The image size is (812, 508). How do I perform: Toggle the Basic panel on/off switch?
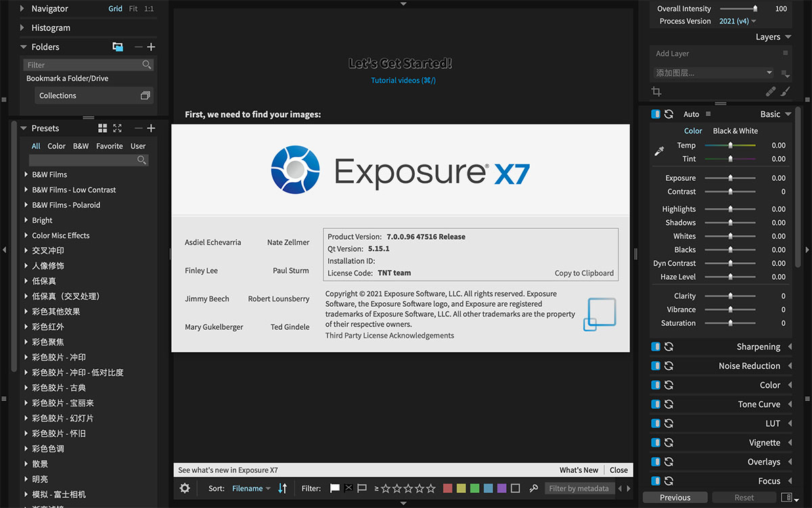[656, 114]
